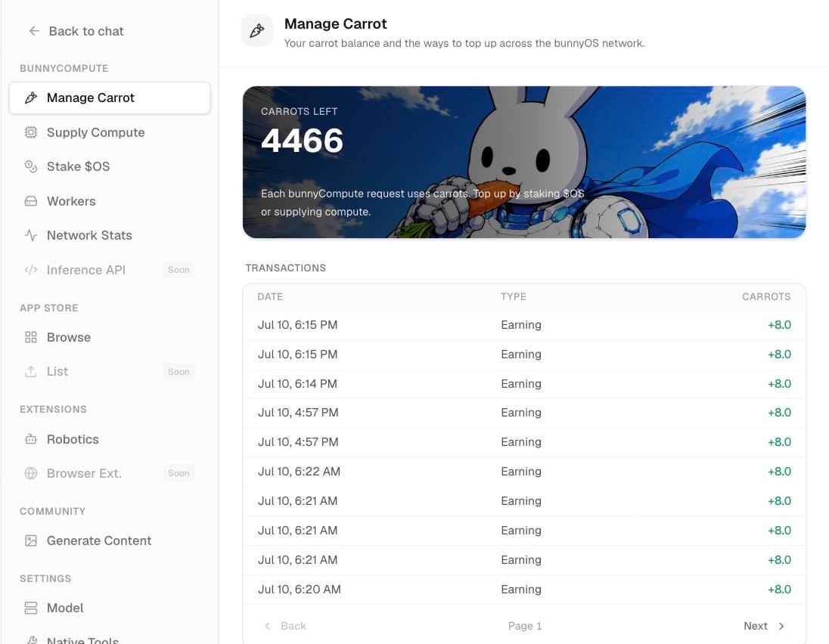Go to Stake $OS page
829x644 pixels.
tap(110, 166)
